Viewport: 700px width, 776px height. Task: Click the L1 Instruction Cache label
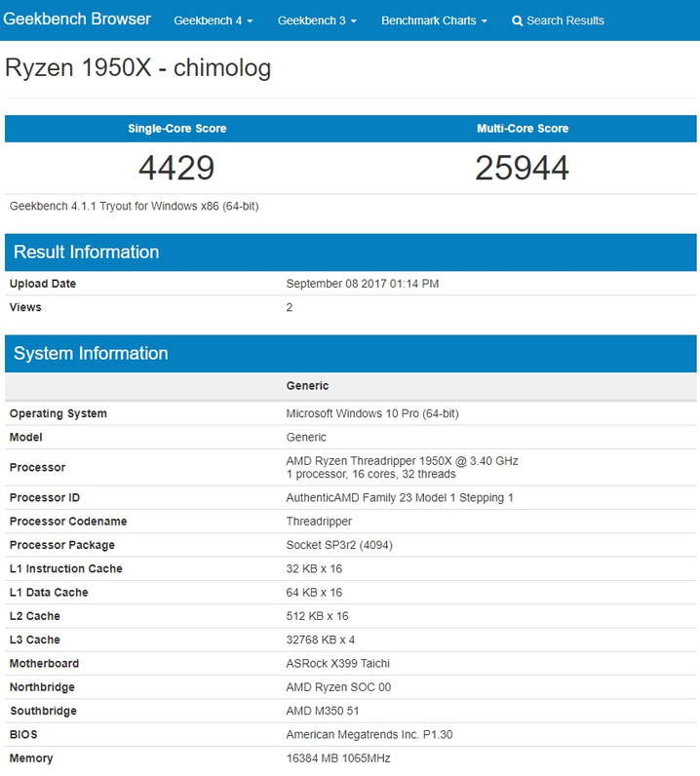tap(66, 569)
